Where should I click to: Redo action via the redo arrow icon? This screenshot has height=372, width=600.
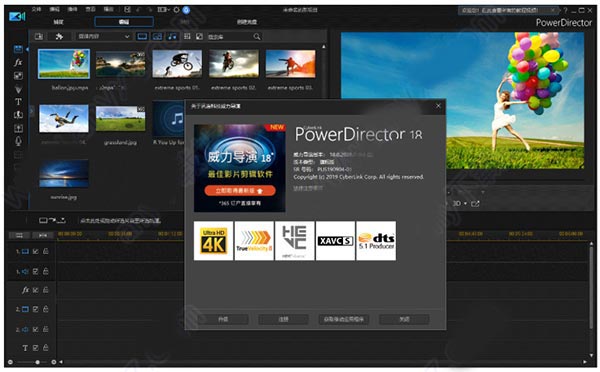[150, 10]
